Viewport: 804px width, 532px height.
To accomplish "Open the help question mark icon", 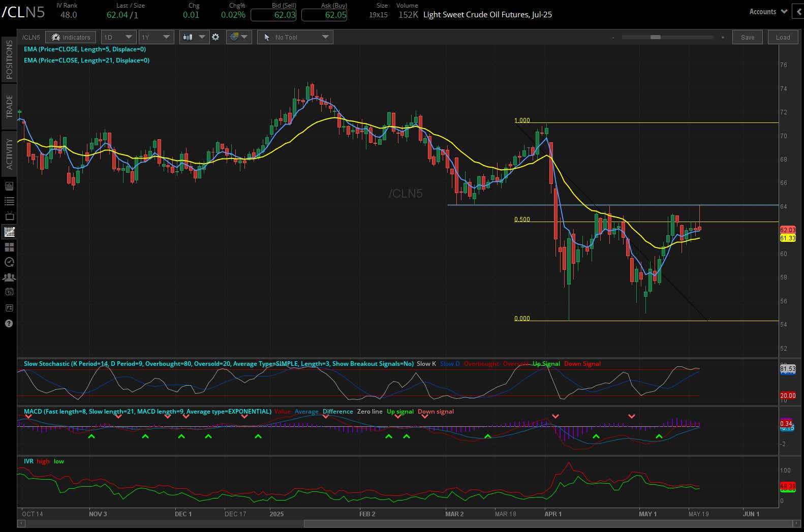I will pyautogui.click(x=9, y=323).
